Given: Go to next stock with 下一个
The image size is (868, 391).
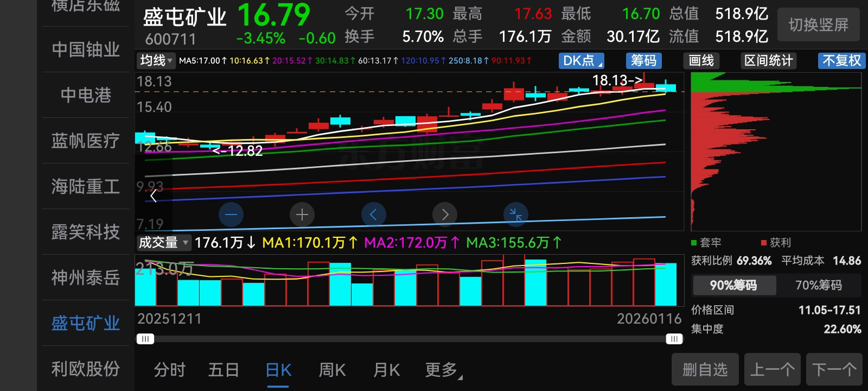Looking at the screenshot, I should pyautogui.click(x=834, y=370).
